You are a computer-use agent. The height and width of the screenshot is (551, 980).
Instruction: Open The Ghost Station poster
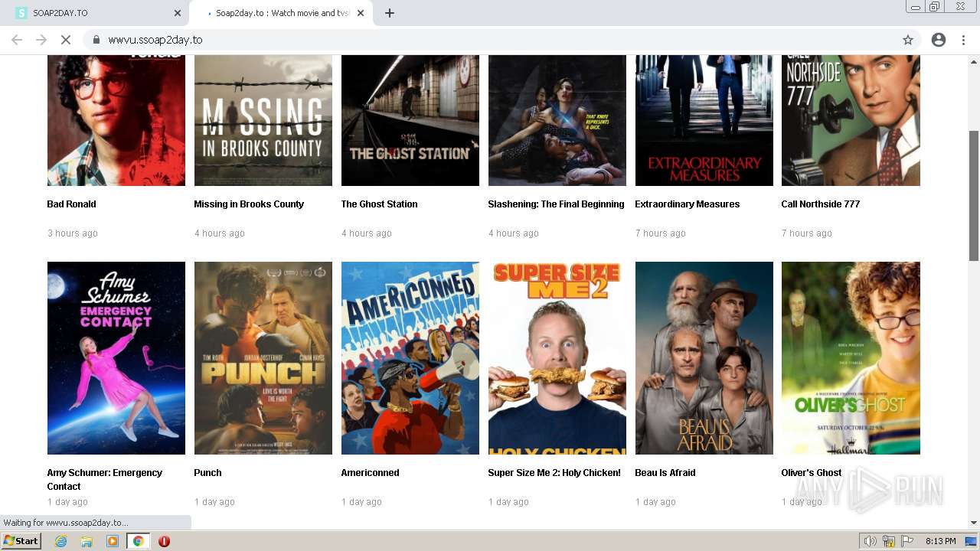410,120
